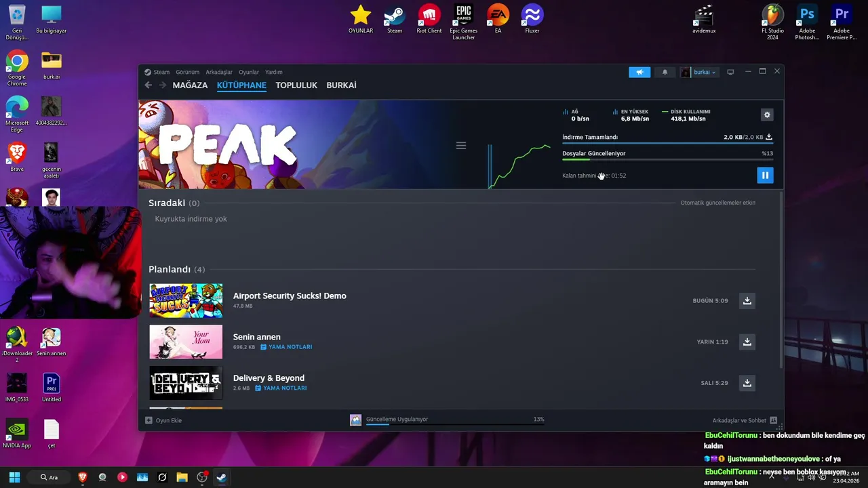The height and width of the screenshot is (488, 868).
Task: Go forward with Steam's right arrow
Action: (162, 85)
